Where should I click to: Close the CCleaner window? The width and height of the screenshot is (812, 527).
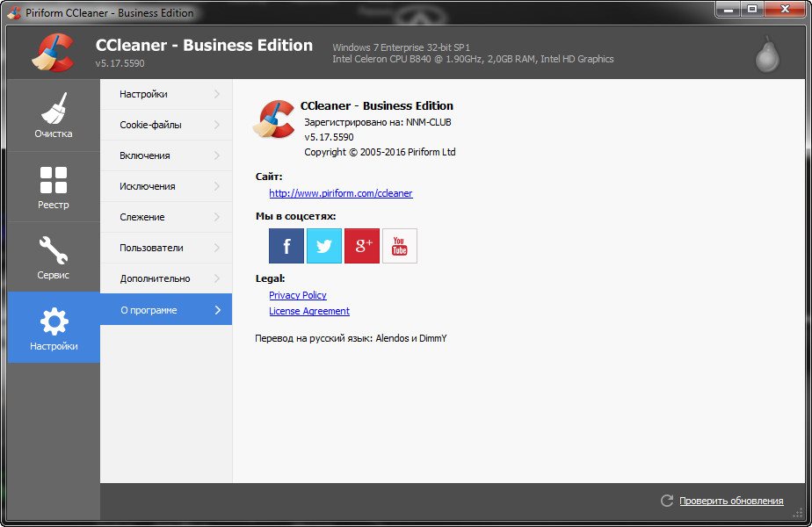pos(785,10)
